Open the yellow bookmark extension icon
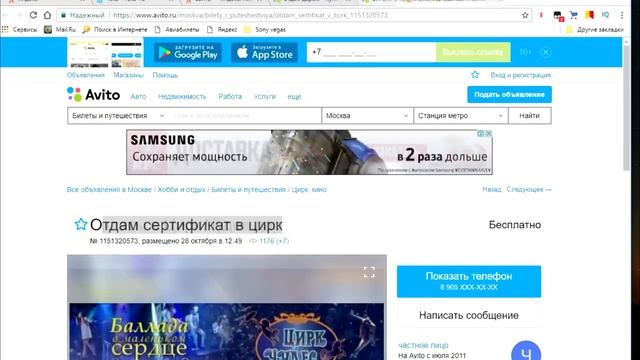This screenshot has height=360, width=640. (589, 15)
